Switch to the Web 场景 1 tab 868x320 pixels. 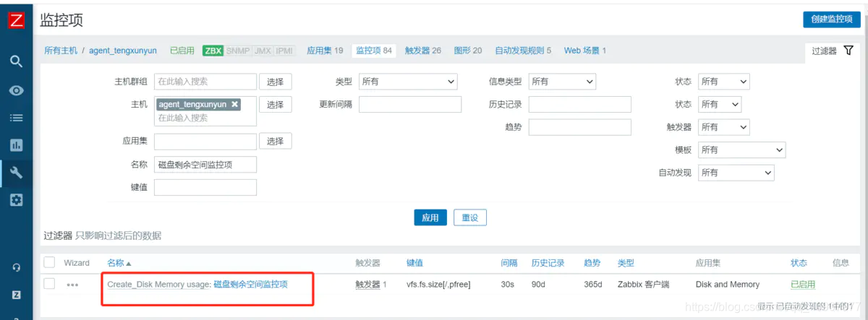tap(585, 51)
